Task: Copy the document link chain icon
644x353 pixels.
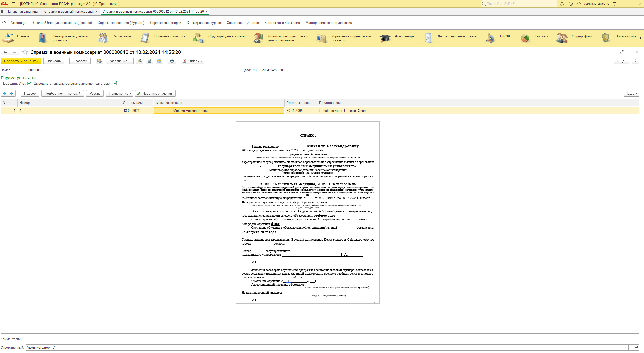Action: pyautogui.click(x=622, y=52)
